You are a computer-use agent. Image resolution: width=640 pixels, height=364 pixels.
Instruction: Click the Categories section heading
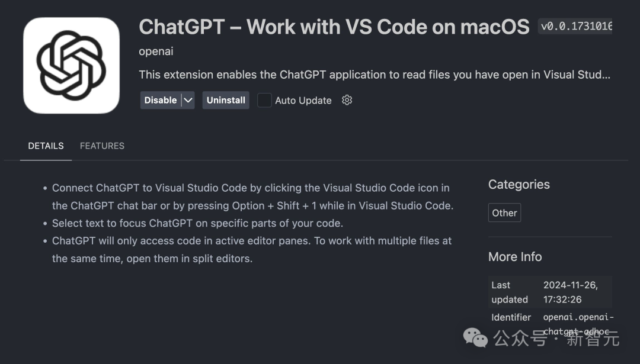pos(519,185)
